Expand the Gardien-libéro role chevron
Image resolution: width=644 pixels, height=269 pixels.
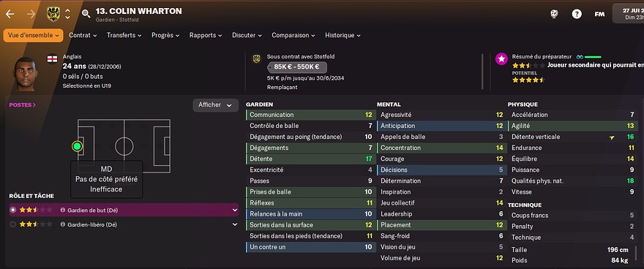tap(235, 224)
